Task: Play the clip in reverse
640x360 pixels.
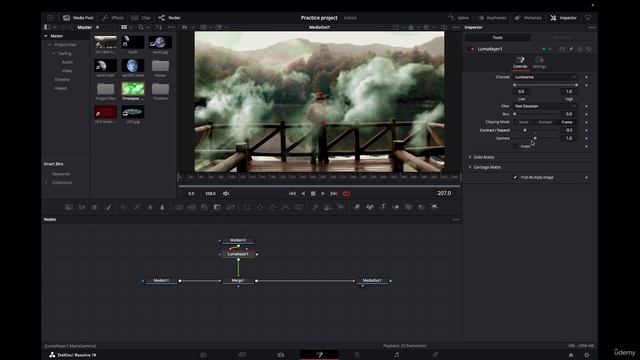Action: pyautogui.click(x=303, y=193)
